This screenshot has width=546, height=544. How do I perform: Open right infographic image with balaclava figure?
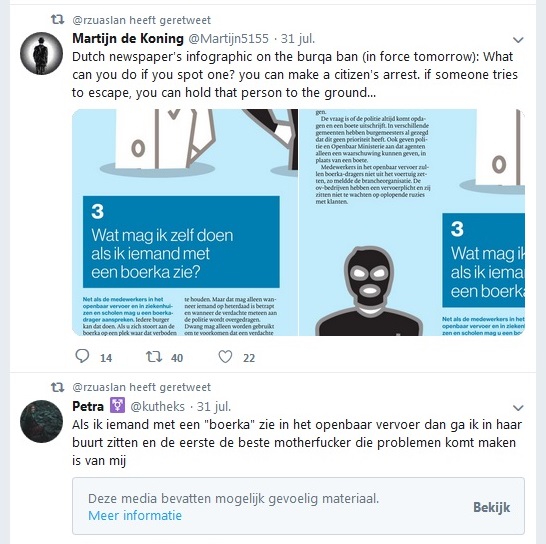coord(412,222)
